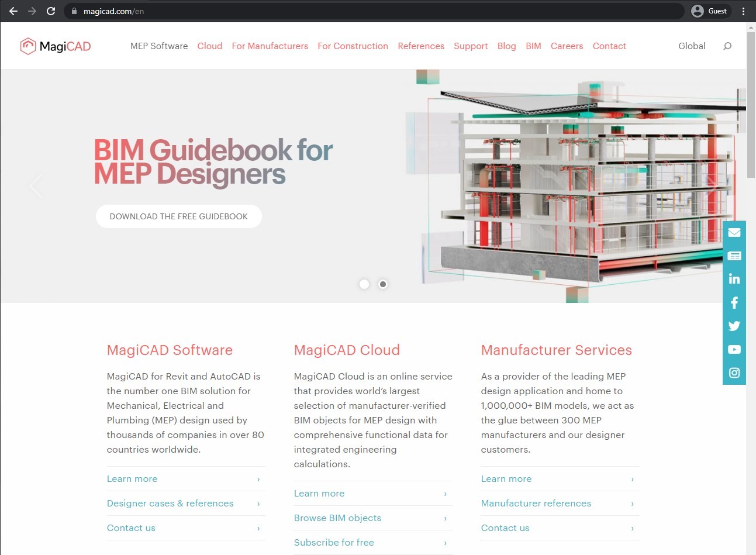Click chevron beside Manufacturer Services Learn more
The image size is (756, 555).
click(x=633, y=479)
